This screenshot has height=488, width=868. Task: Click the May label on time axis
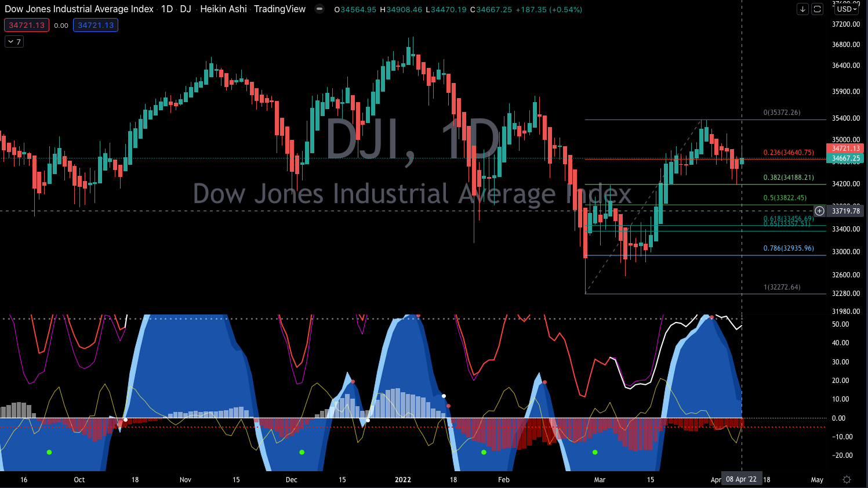[x=817, y=480]
